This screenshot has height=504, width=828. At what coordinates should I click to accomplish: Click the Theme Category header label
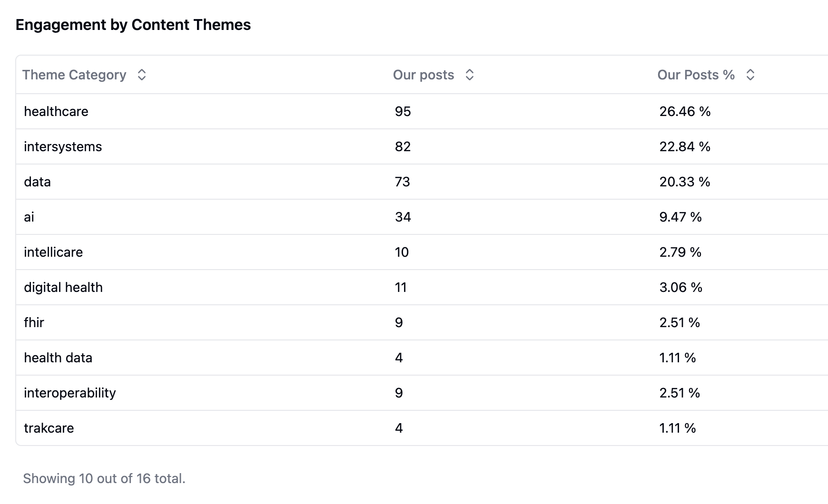pyautogui.click(x=74, y=75)
